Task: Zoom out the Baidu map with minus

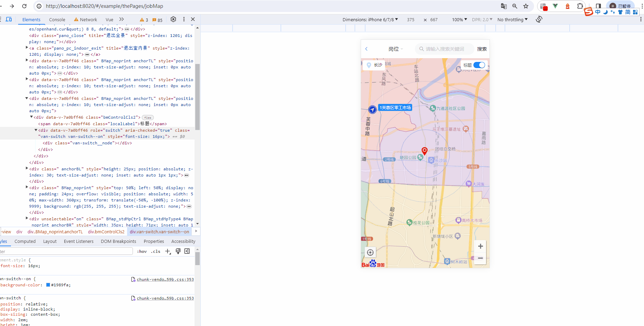Action: tap(480, 258)
